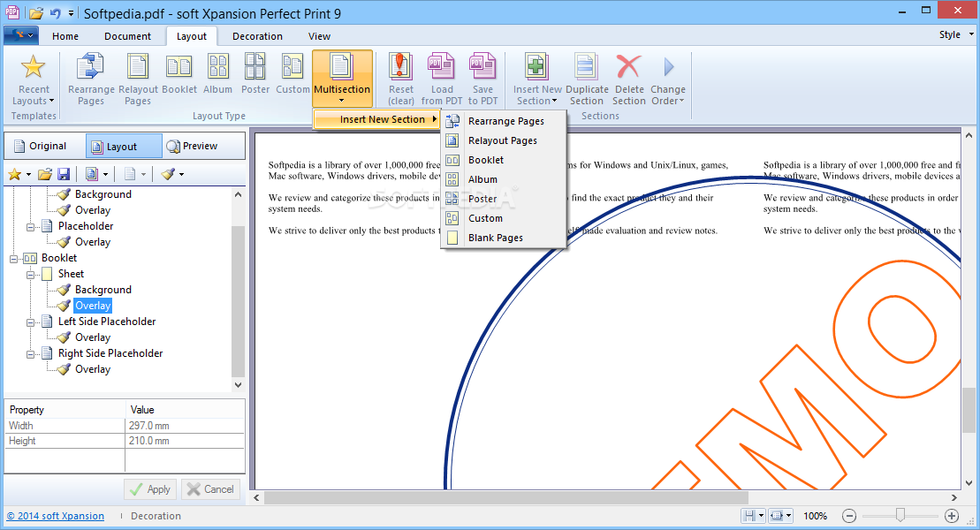Choose Blank Pages from submenu

click(x=504, y=238)
